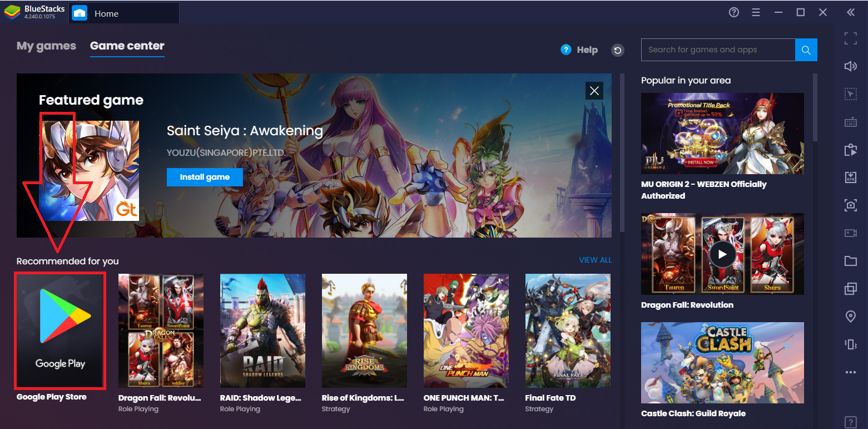The image size is (868, 429).
Task: Open the media folder icon in sidebar
Action: (850, 261)
